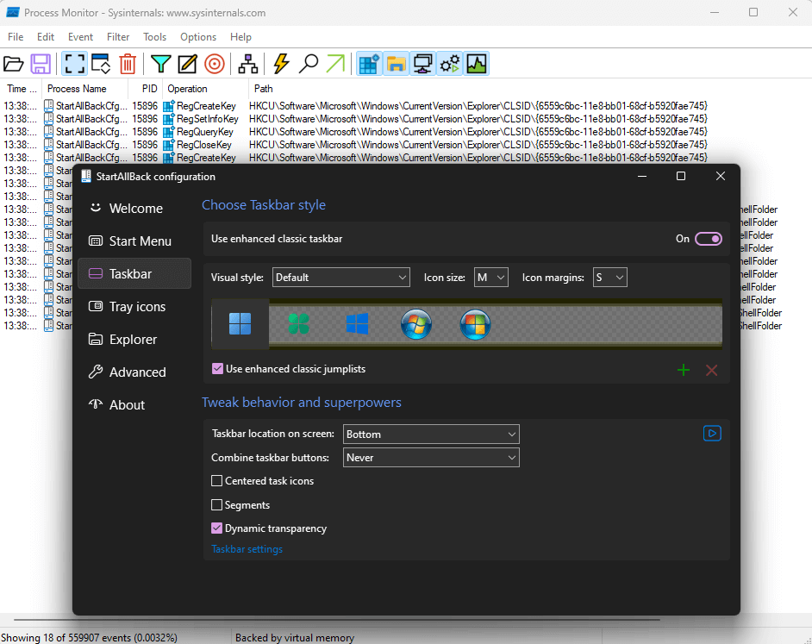Choose the last Windows 7 orb style

(x=475, y=324)
